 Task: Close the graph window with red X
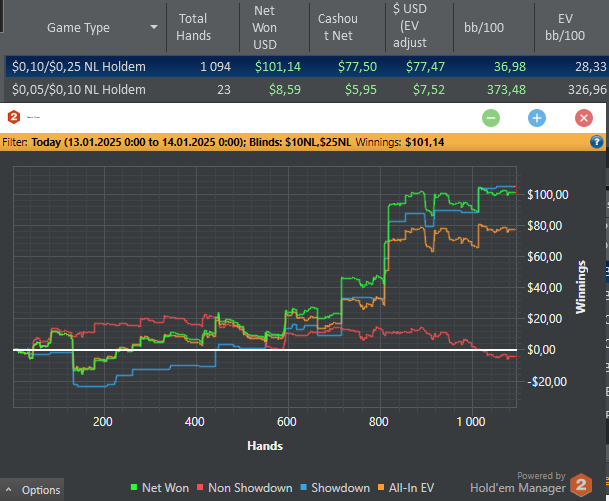584,118
